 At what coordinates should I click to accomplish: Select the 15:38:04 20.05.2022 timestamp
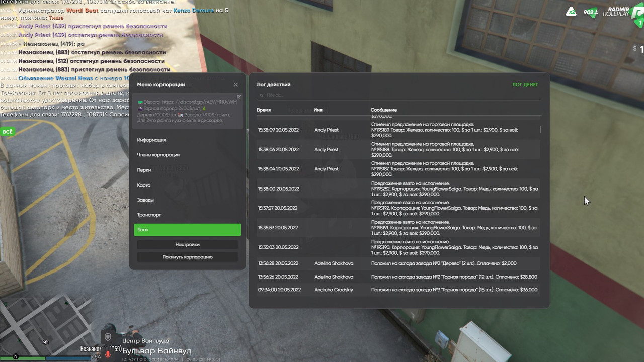[278, 169]
